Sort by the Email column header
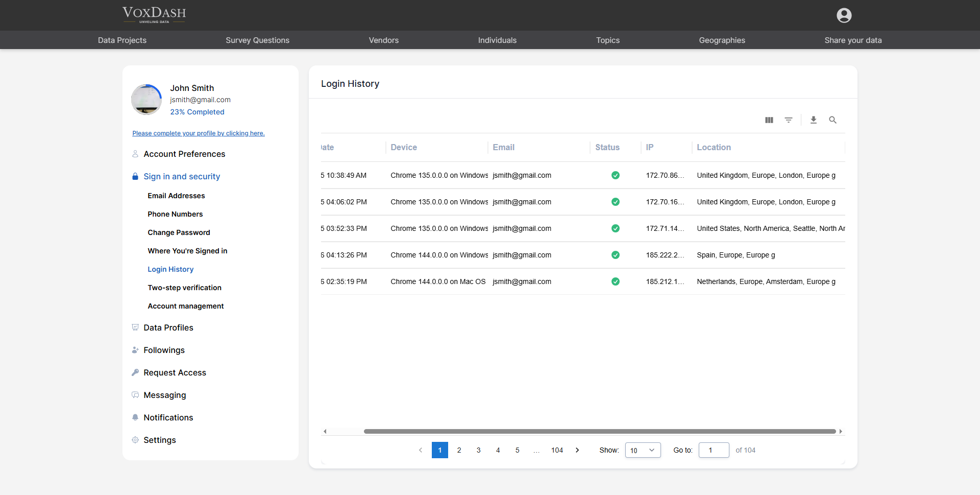The width and height of the screenshot is (980, 495). (x=503, y=147)
